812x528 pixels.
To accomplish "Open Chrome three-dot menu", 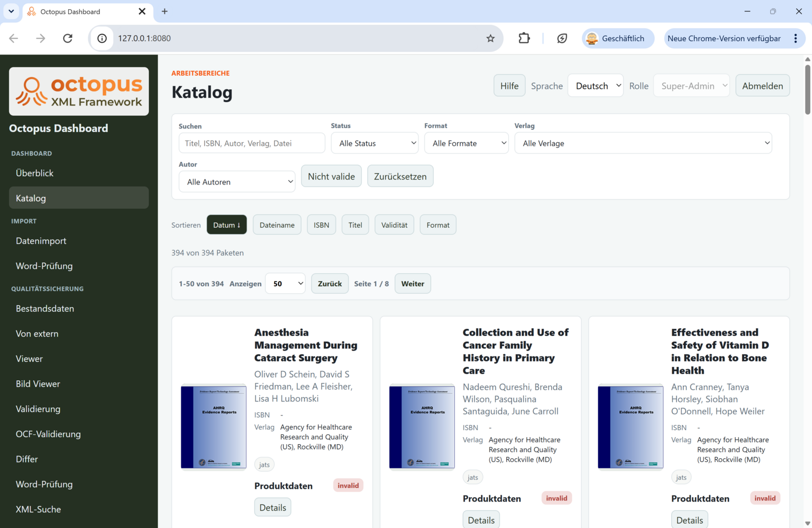I will [796, 38].
